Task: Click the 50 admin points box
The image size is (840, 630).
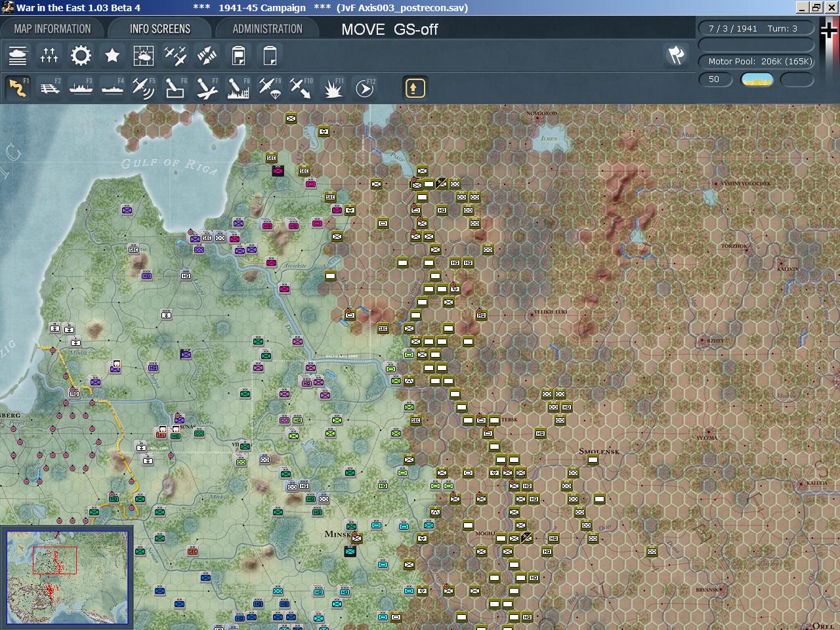Action: 715,79
